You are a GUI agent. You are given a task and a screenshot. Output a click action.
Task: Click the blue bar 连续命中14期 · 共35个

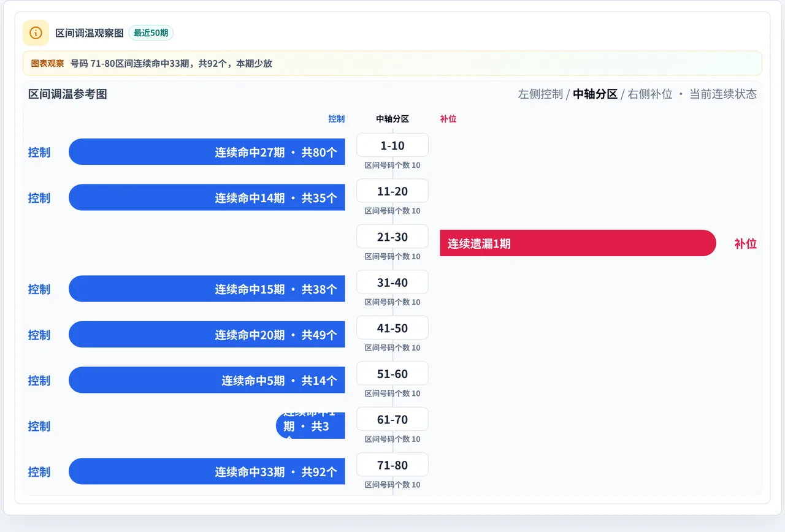[x=207, y=197]
